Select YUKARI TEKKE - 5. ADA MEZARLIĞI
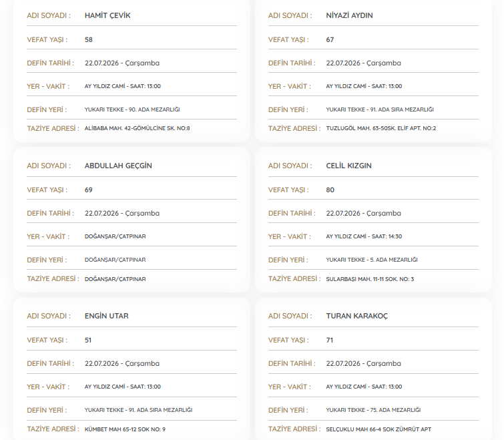The image size is (504, 440). 372,259
